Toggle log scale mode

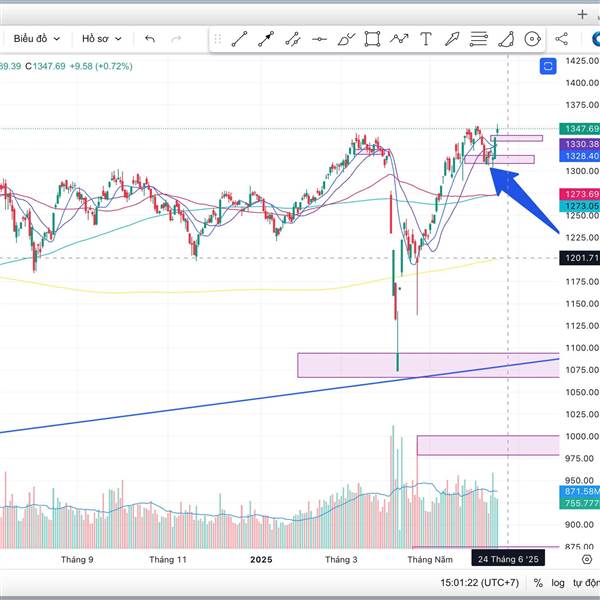[x=558, y=583]
